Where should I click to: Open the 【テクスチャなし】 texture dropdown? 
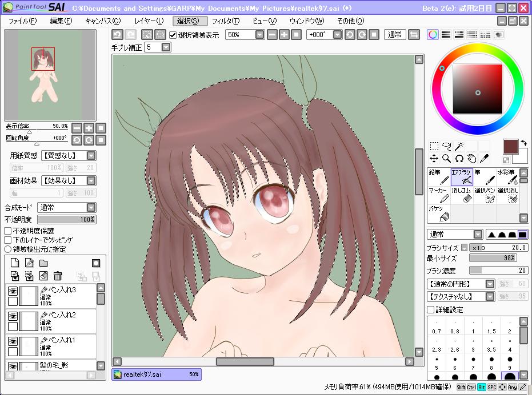pos(490,297)
